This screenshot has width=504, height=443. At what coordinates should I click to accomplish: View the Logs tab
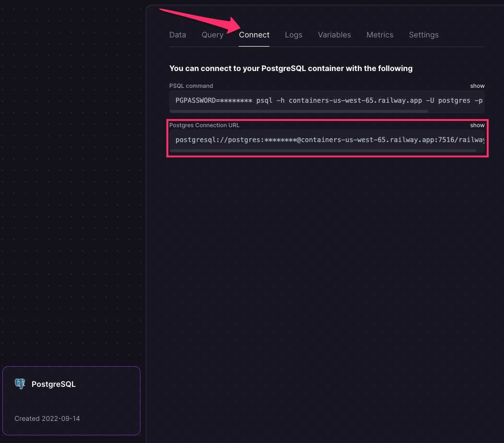[x=293, y=35]
